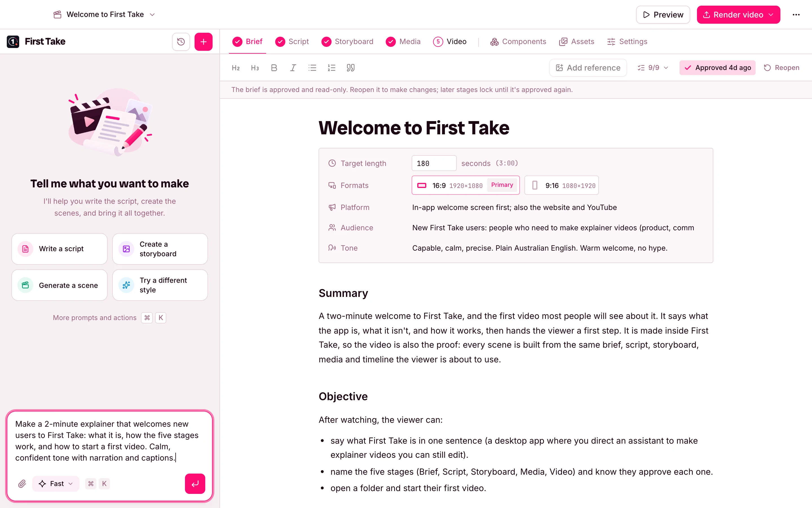Go to the Video stage tab
This screenshot has height=508, width=812.
click(450, 42)
